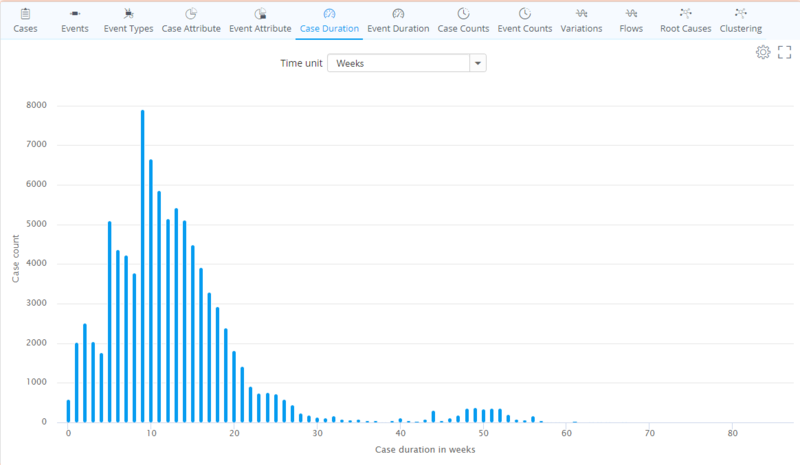
Task: Click the tallest bar at week 9
Action: click(x=143, y=266)
